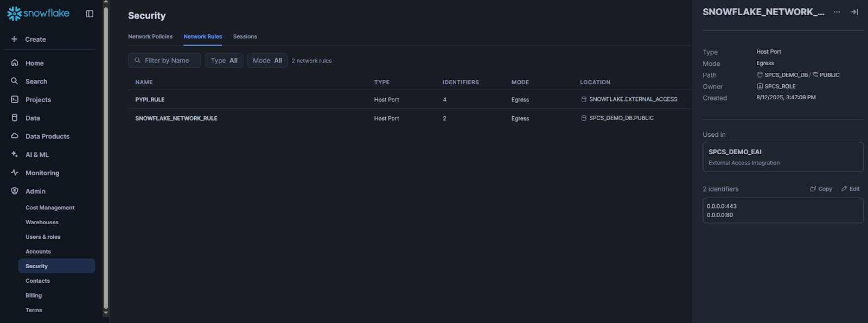Image resolution: width=868 pixels, height=323 pixels.
Task: Click the Admin shield icon
Action: point(15,191)
